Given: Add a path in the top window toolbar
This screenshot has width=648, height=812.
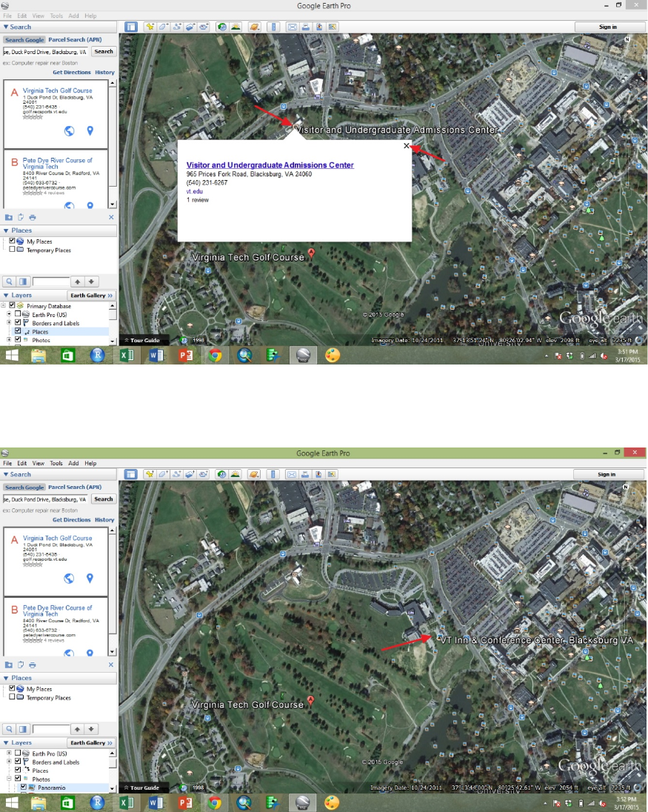Looking at the screenshot, I should pos(176,27).
